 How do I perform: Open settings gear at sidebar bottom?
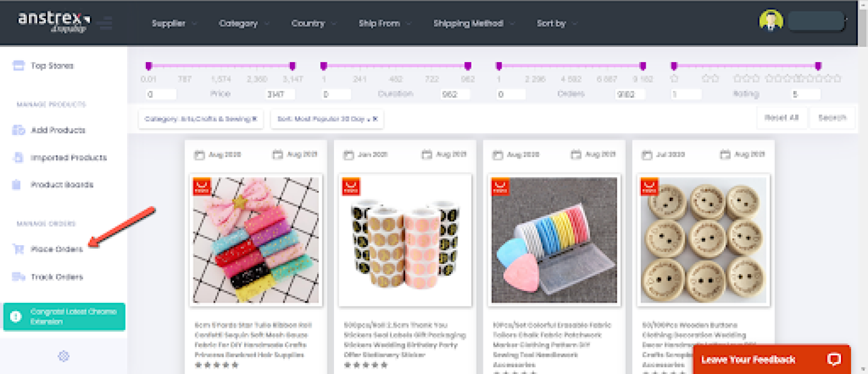coord(63,357)
